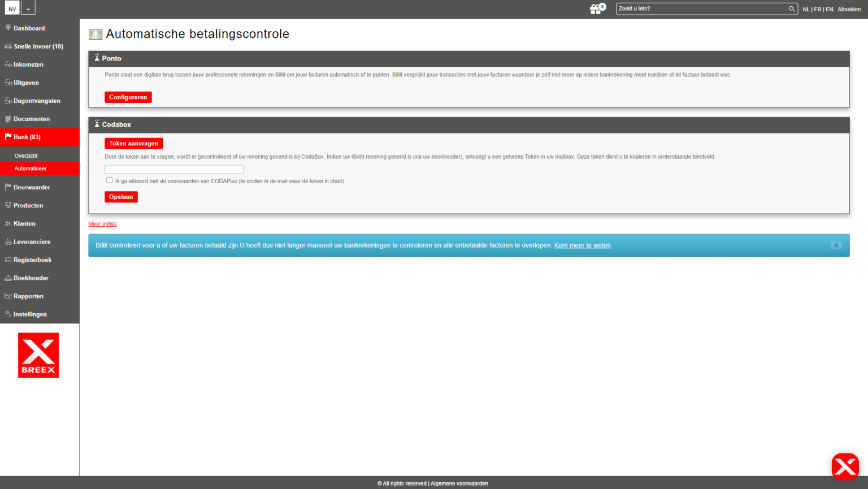Click the Codabox token text field

pyautogui.click(x=174, y=170)
